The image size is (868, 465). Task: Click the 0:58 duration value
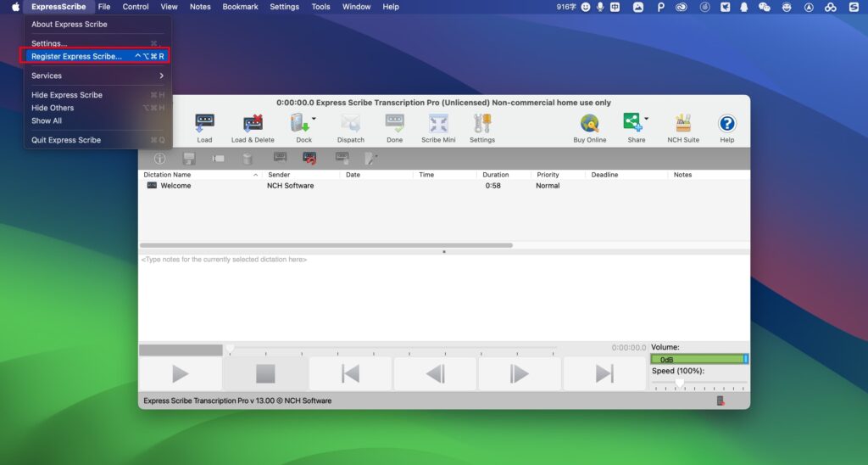click(492, 186)
